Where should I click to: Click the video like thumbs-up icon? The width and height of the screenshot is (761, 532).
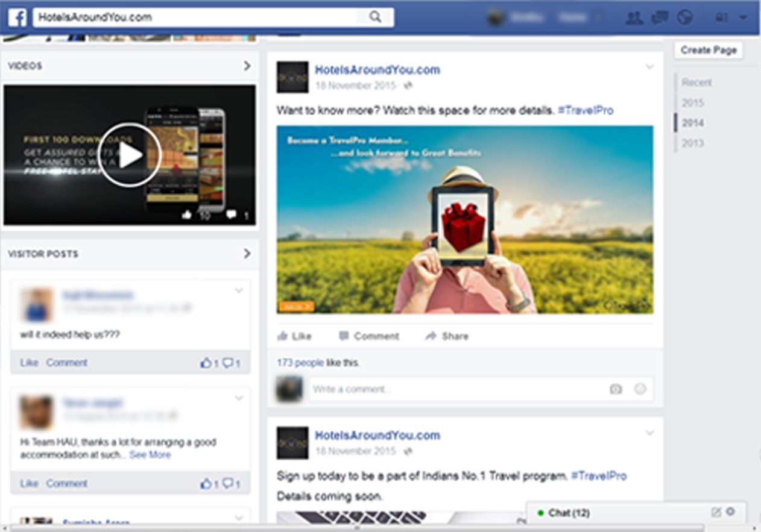tap(187, 214)
